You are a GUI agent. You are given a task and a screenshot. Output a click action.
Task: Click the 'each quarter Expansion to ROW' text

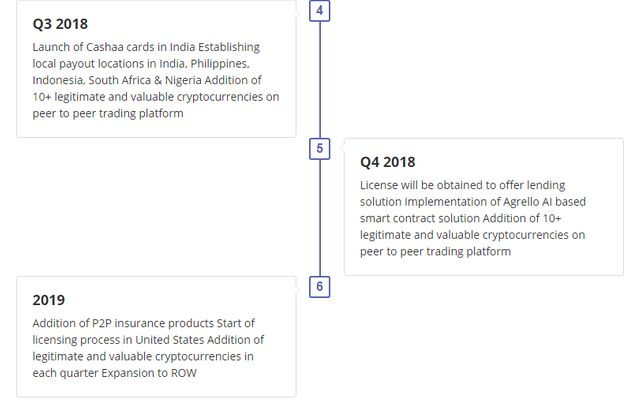coord(114,373)
